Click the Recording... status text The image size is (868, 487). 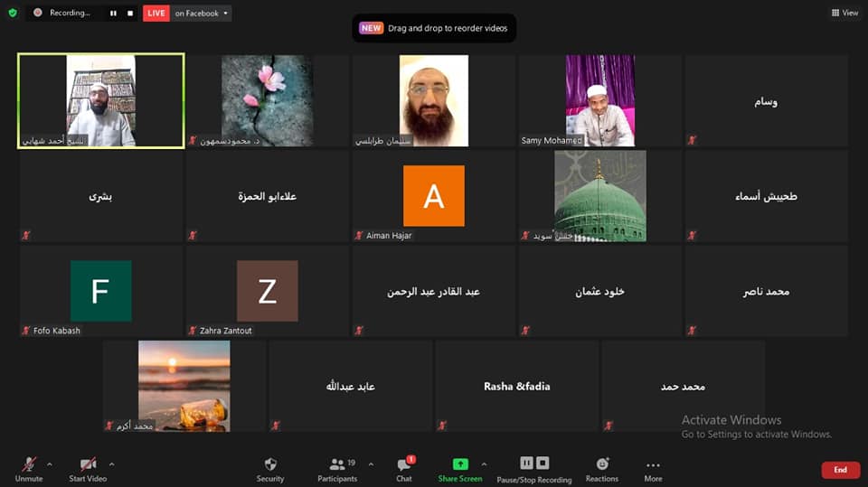(x=70, y=13)
